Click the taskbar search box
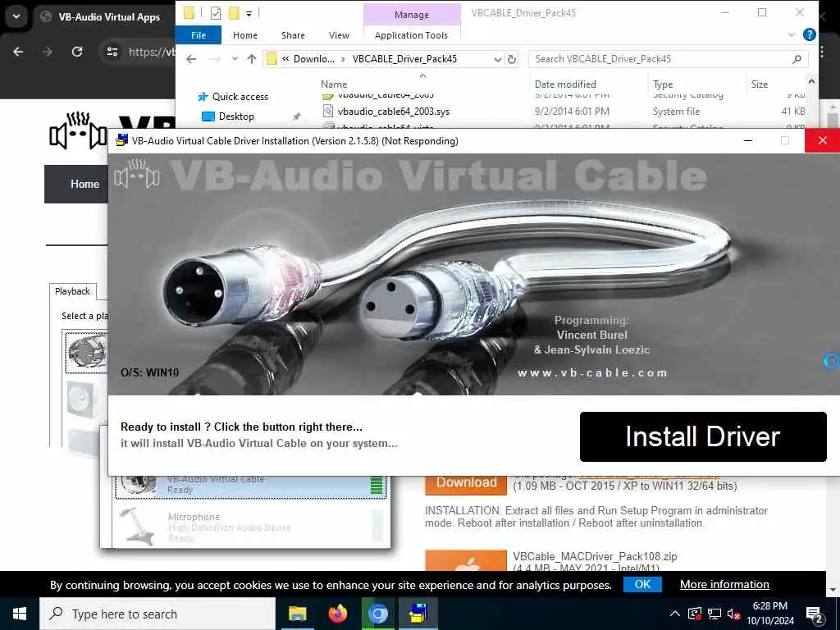Image resolution: width=840 pixels, height=630 pixels. 157,614
